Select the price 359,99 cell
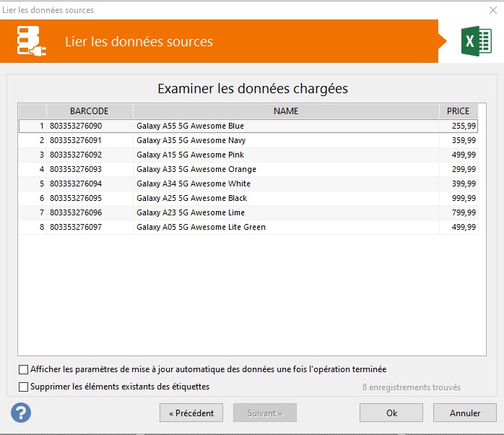This screenshot has width=504, height=435. tap(459, 140)
